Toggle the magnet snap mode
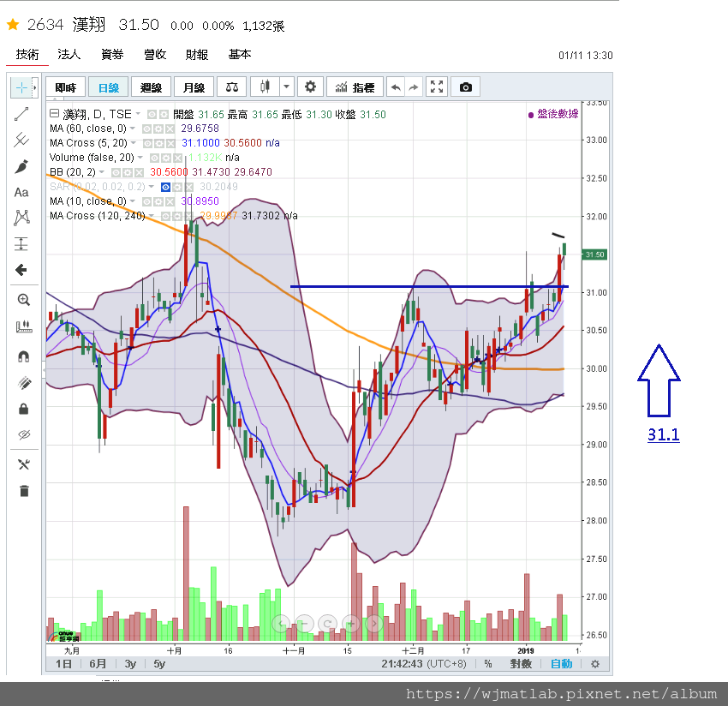Screen dimensions: 728x706 click(24, 356)
